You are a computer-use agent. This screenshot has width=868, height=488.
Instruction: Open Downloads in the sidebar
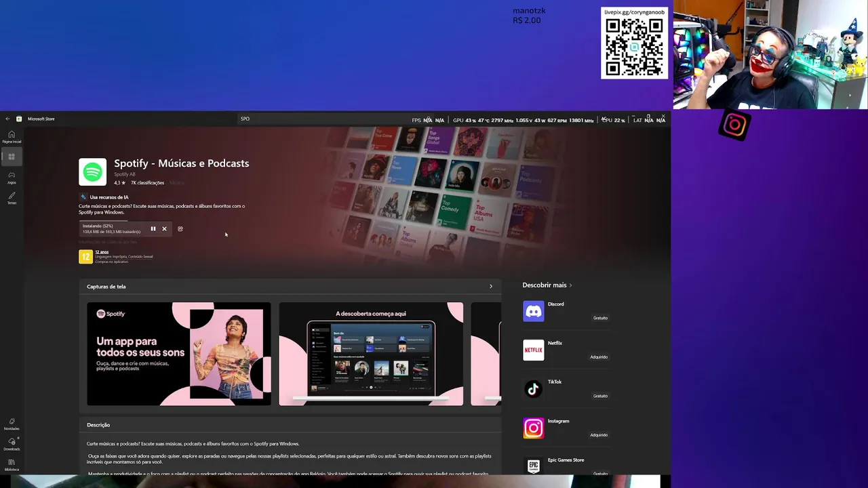12,445
